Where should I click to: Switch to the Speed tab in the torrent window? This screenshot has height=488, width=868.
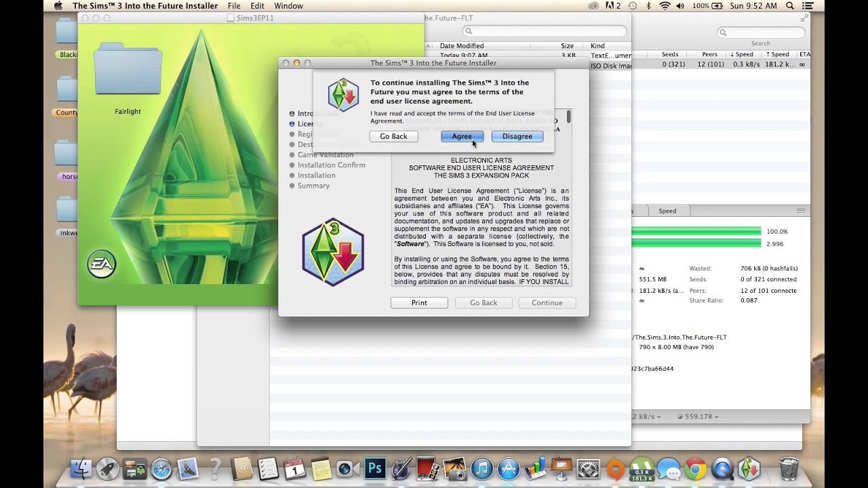point(667,211)
